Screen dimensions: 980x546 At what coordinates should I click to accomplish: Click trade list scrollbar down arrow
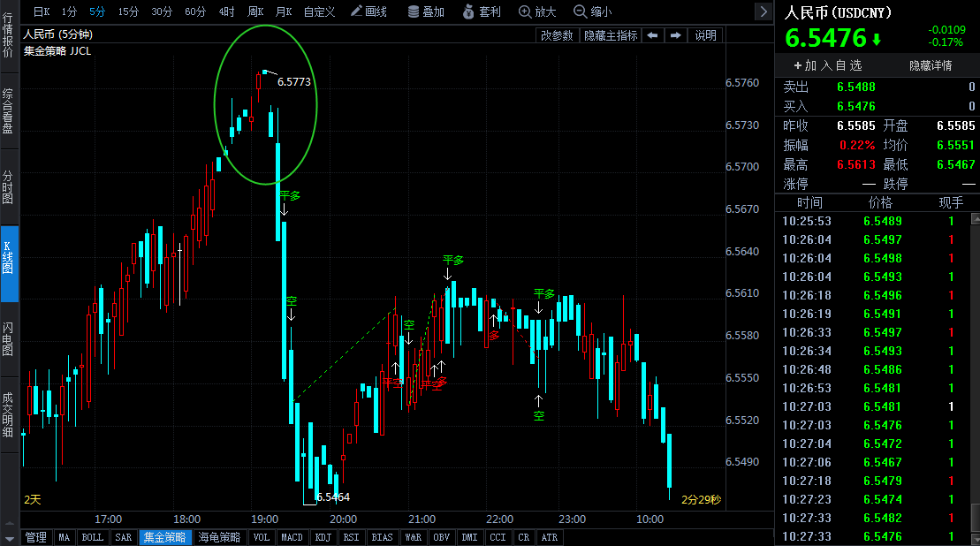click(x=976, y=540)
